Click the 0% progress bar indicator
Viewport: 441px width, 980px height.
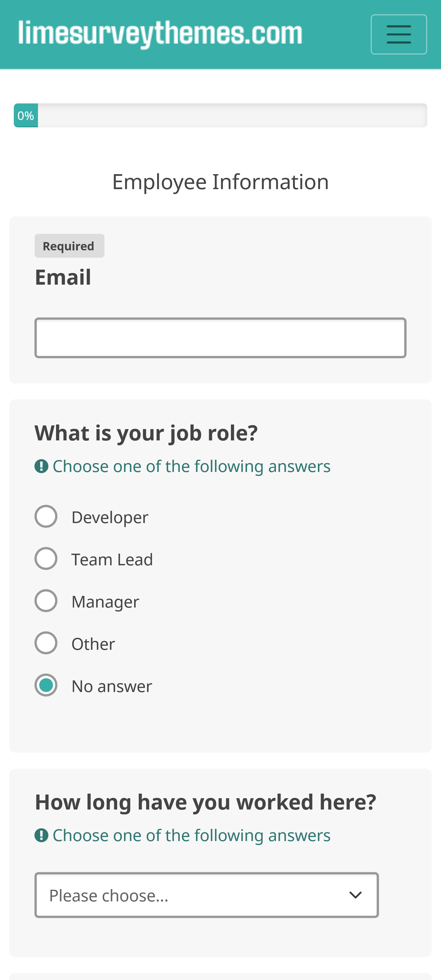pyautogui.click(x=26, y=115)
